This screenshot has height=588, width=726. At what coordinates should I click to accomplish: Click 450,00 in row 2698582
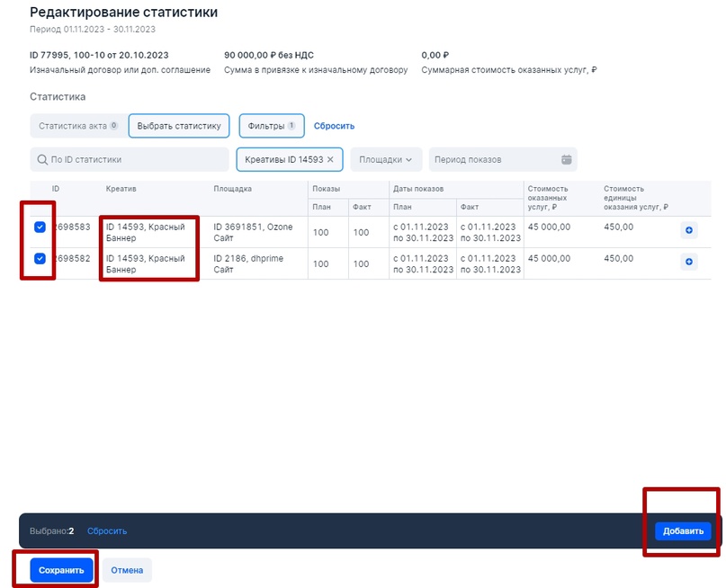click(x=618, y=258)
